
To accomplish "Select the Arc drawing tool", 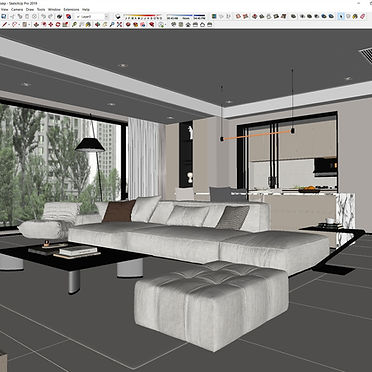I will pyautogui.click(x=14, y=24).
